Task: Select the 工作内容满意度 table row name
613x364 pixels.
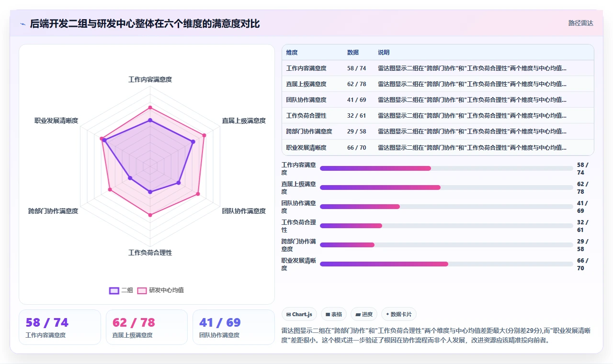Action: coord(306,68)
